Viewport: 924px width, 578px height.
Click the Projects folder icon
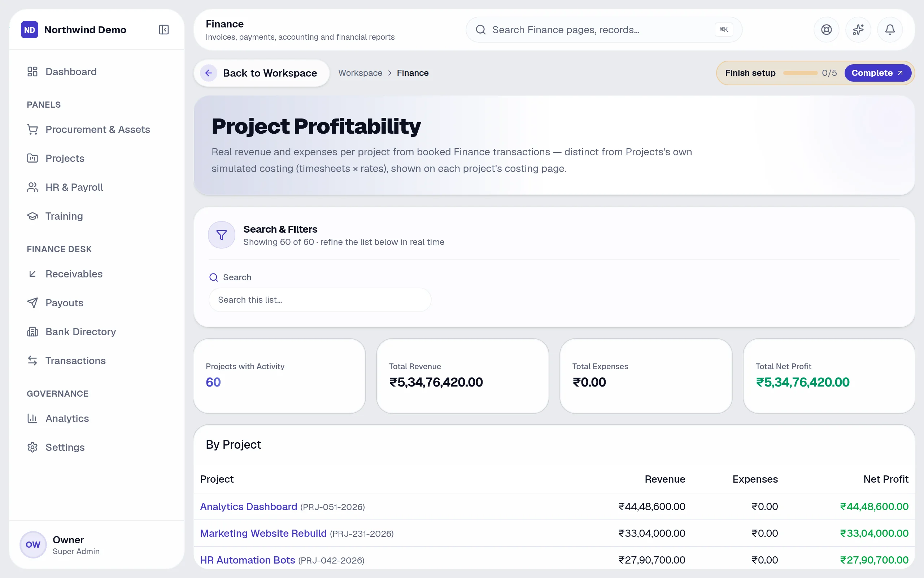[x=32, y=158]
